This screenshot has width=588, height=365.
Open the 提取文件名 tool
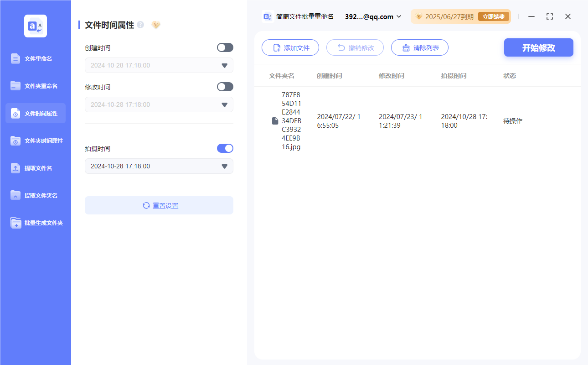[35, 168]
